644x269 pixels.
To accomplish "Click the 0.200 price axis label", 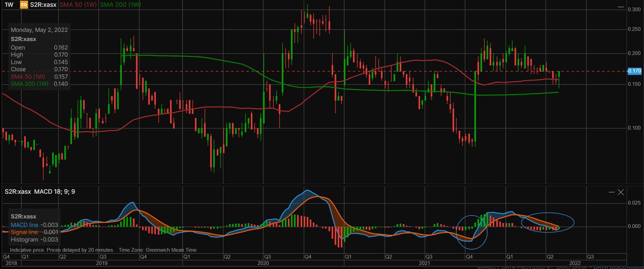I will (x=634, y=53).
